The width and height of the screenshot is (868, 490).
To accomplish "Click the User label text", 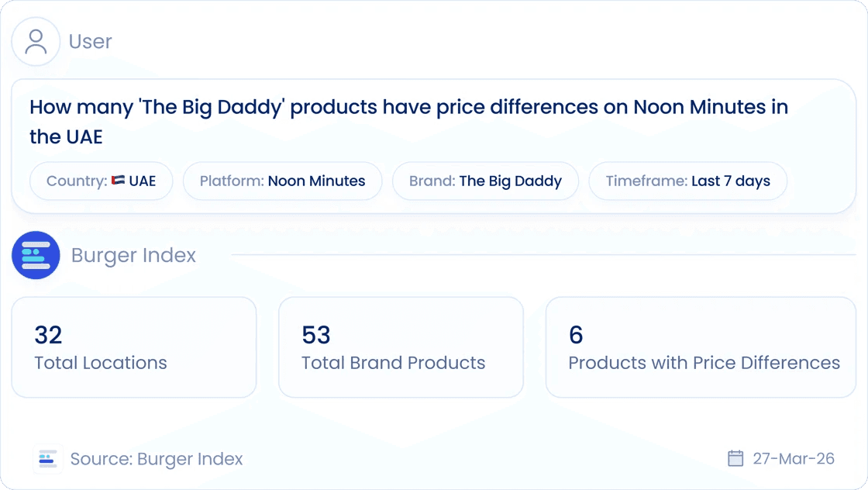I will [x=90, y=42].
